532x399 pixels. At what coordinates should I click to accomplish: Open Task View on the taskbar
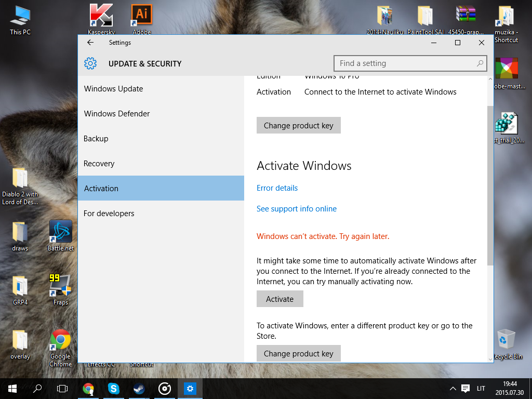[62, 389]
